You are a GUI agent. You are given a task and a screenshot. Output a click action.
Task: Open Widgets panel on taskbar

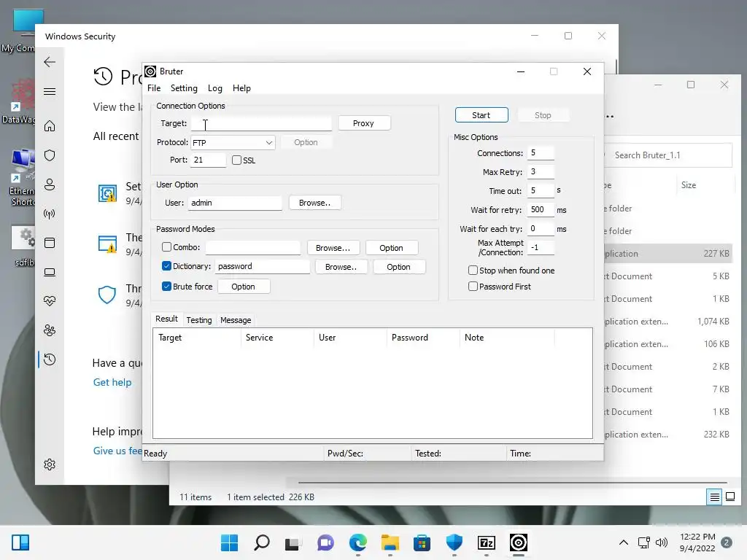[20, 542]
